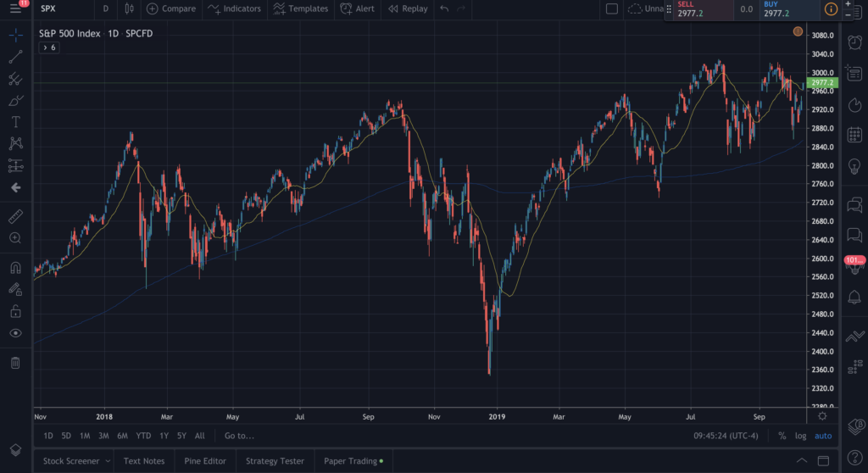Open the Pine Editor tab
This screenshot has width=868, height=473.
click(205, 461)
